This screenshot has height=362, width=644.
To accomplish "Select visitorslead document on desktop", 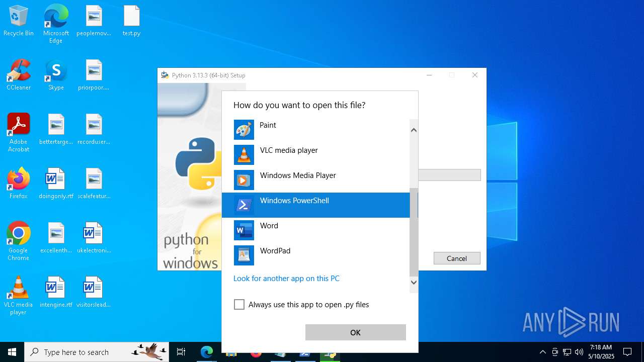I will pyautogui.click(x=94, y=293).
